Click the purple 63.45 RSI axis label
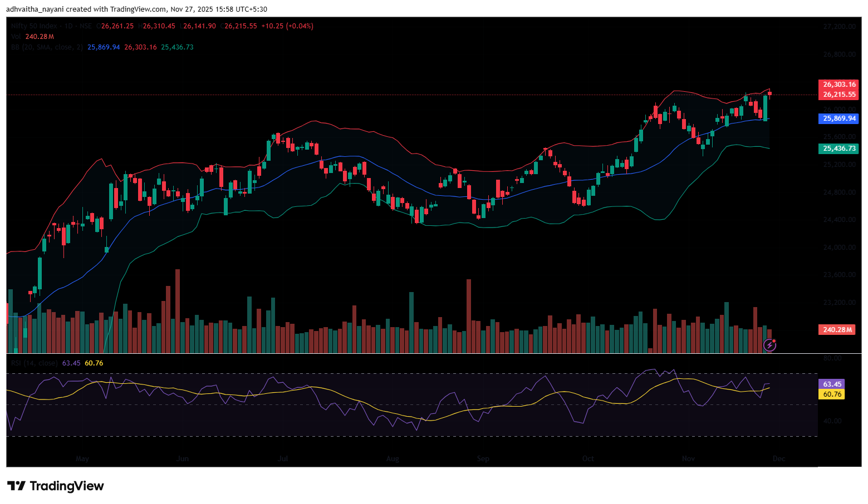This screenshot has width=868, height=504. click(x=832, y=384)
